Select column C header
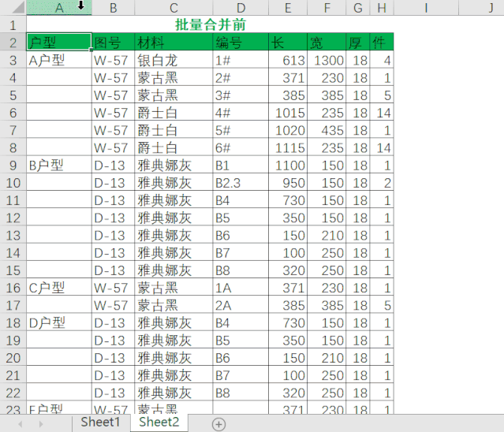The image size is (504, 432). (174, 8)
